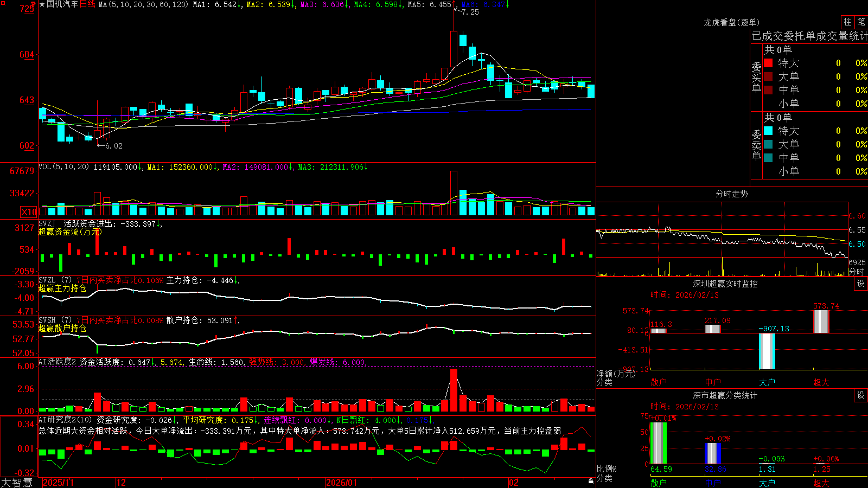Click the 深市超赢分类统计 panel title

click(x=725, y=395)
